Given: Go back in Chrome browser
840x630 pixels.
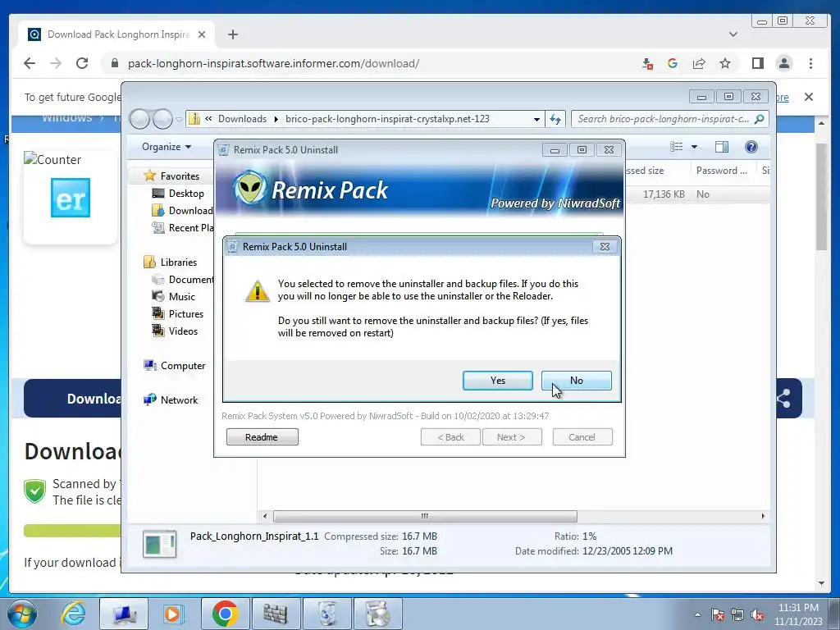Looking at the screenshot, I should click(x=30, y=63).
